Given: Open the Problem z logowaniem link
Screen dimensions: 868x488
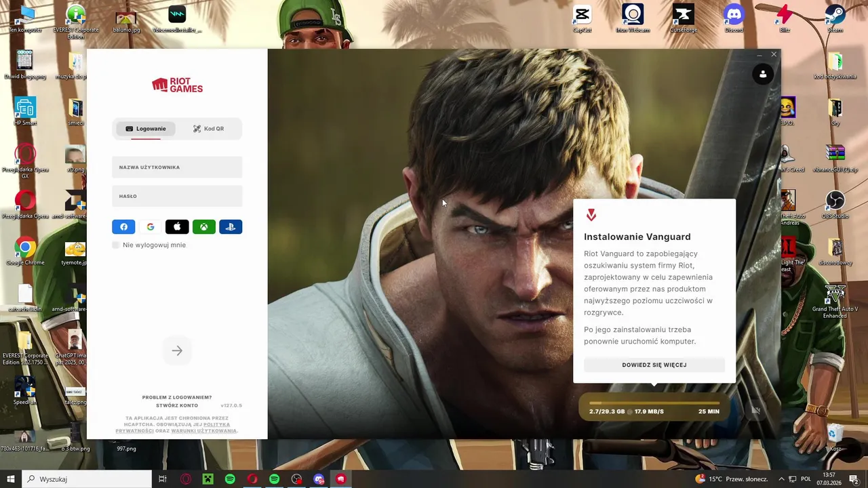Looking at the screenshot, I should tap(177, 397).
